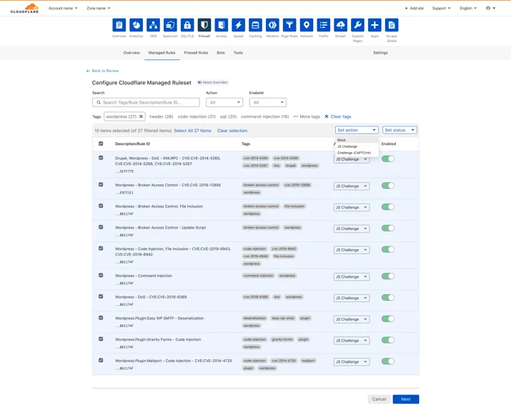The height and width of the screenshot is (420, 511).
Task: Switch to the Tools tab
Action: (x=238, y=53)
